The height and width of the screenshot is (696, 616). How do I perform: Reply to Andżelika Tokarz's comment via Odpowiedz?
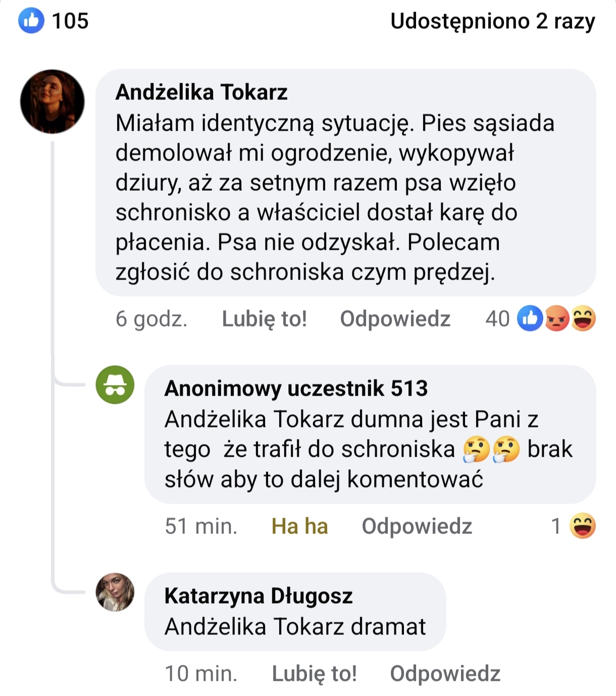395,319
